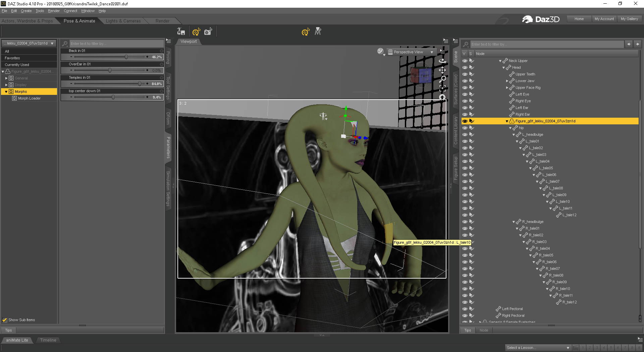
Task: Open the viewport draw style sphere menu
Action: click(381, 52)
